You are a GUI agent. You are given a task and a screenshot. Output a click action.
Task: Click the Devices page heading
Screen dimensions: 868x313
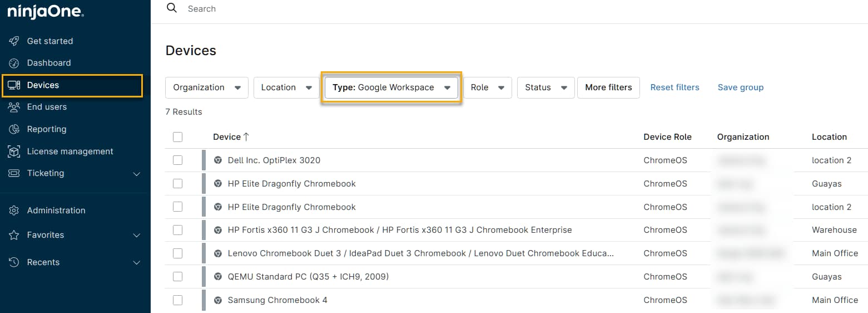coord(191,51)
